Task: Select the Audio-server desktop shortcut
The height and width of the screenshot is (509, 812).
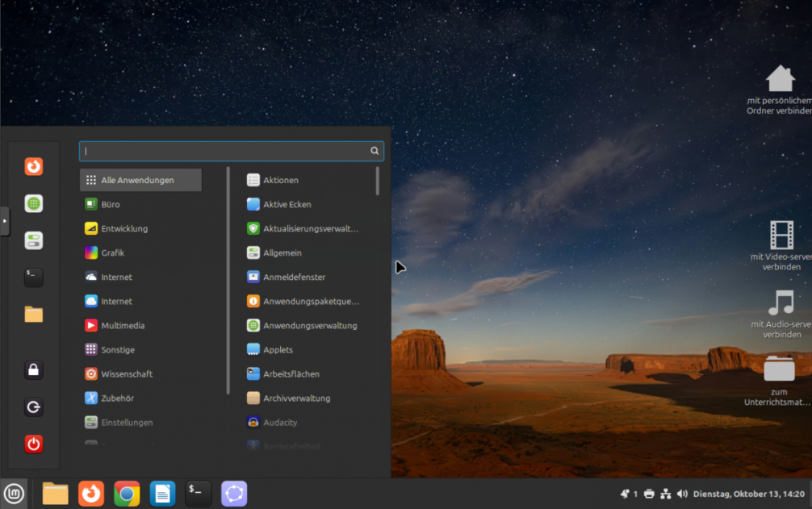Action: point(781,314)
